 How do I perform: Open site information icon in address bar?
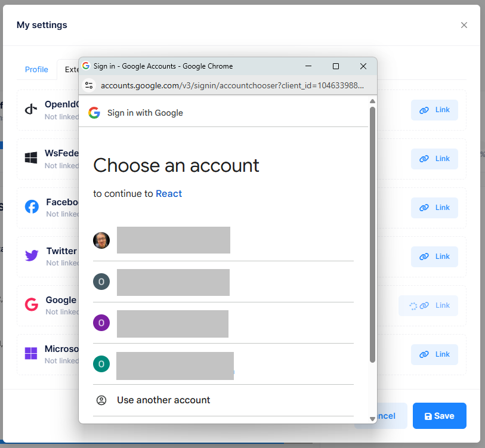tap(89, 85)
